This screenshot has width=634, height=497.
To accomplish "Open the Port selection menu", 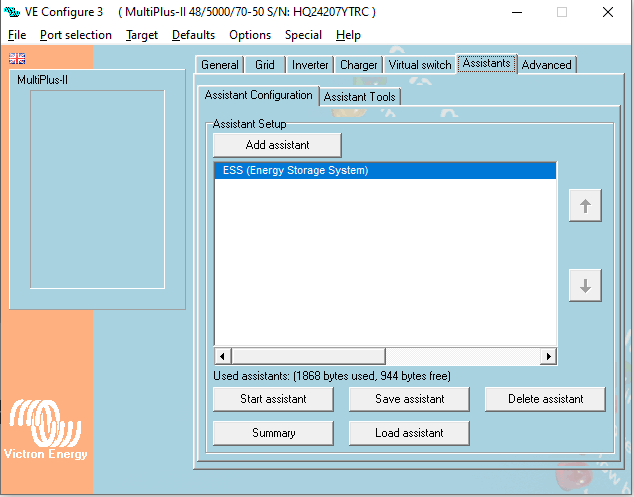I will (76, 35).
